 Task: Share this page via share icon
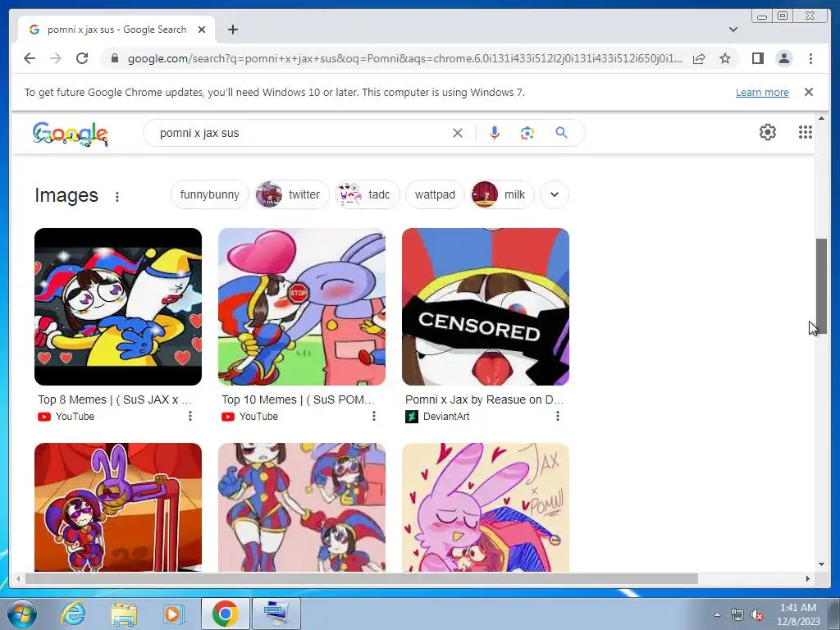coord(699,58)
